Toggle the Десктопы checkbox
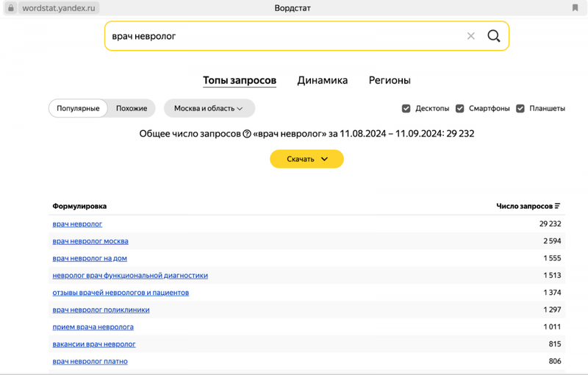Image resolution: width=588 pixels, height=375 pixels. coord(406,108)
